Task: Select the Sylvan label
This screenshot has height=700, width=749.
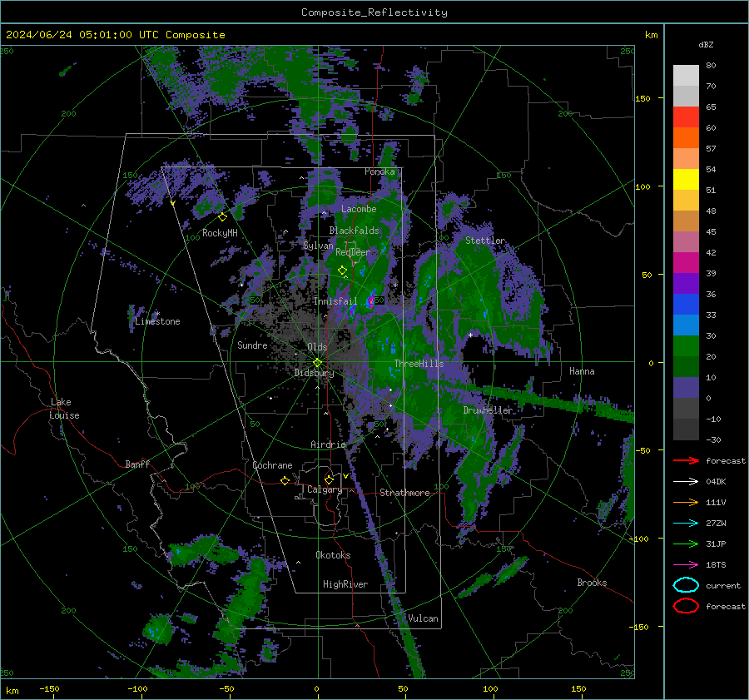Action: click(318, 246)
